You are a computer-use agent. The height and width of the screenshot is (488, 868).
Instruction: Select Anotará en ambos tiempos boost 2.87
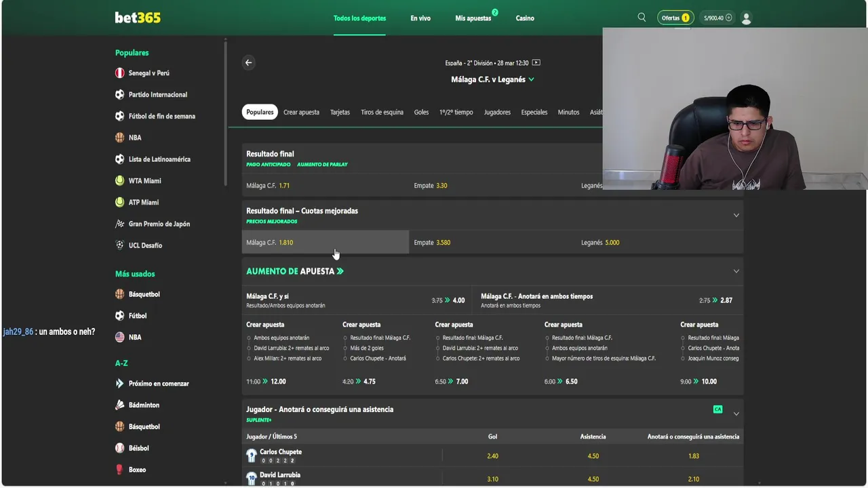point(608,300)
